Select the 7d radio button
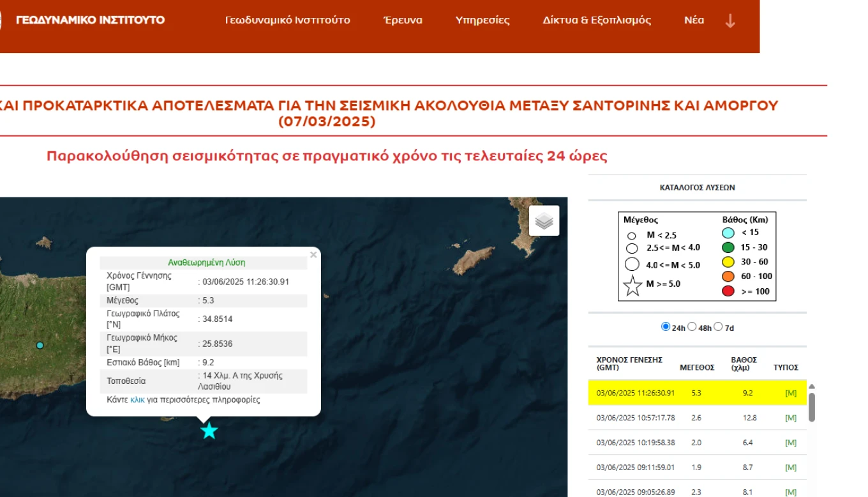 click(x=719, y=326)
